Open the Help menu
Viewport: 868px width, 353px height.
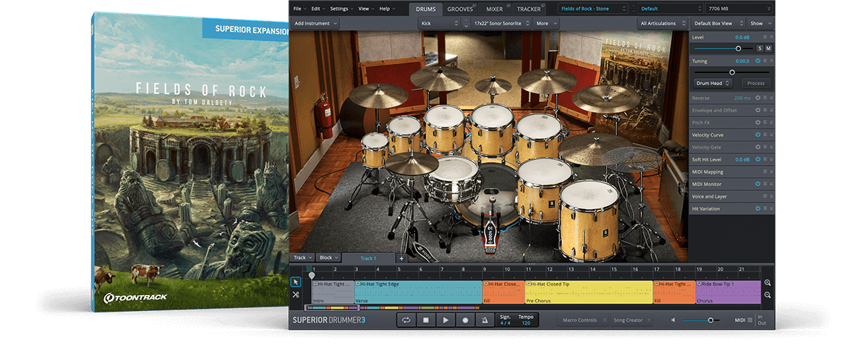click(x=386, y=9)
